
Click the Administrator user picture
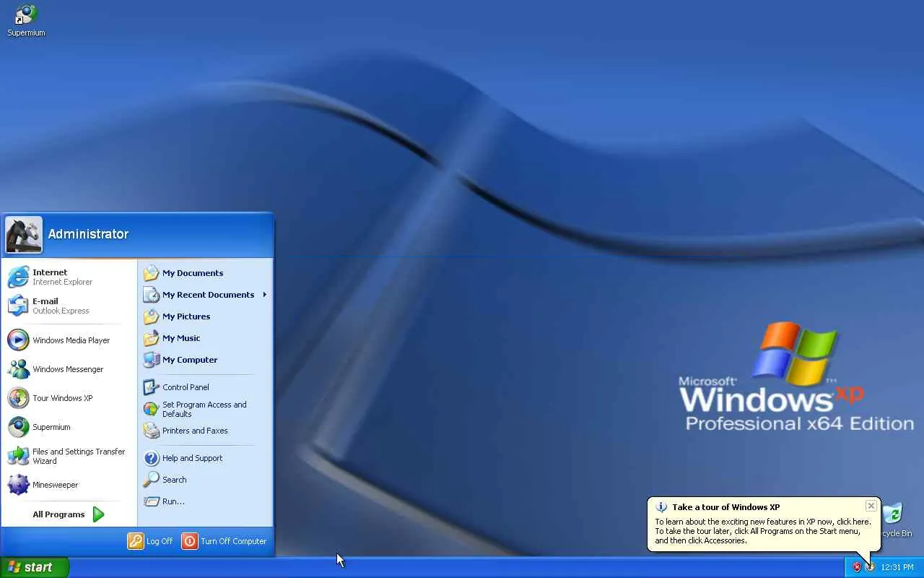coord(24,235)
